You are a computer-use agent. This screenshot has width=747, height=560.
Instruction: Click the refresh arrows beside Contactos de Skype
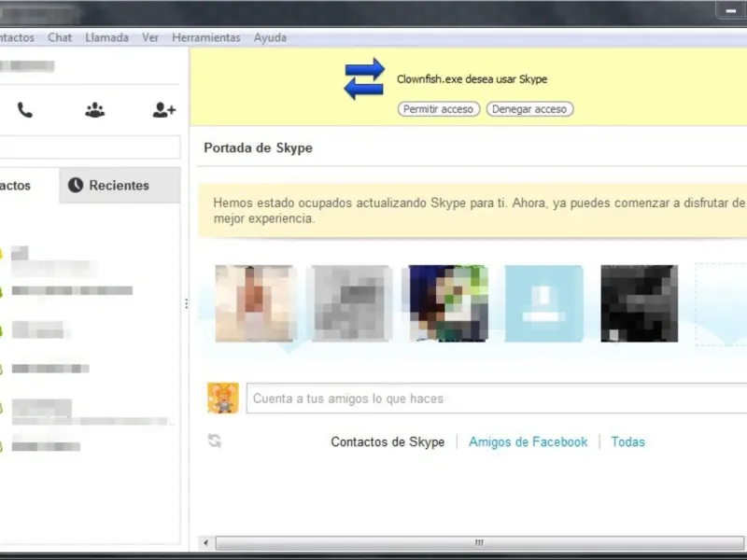point(215,441)
